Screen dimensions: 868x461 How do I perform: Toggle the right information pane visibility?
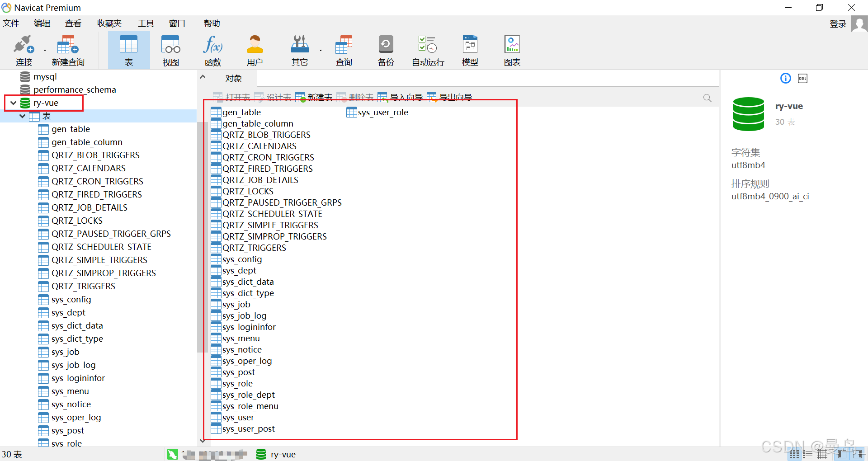click(858, 455)
